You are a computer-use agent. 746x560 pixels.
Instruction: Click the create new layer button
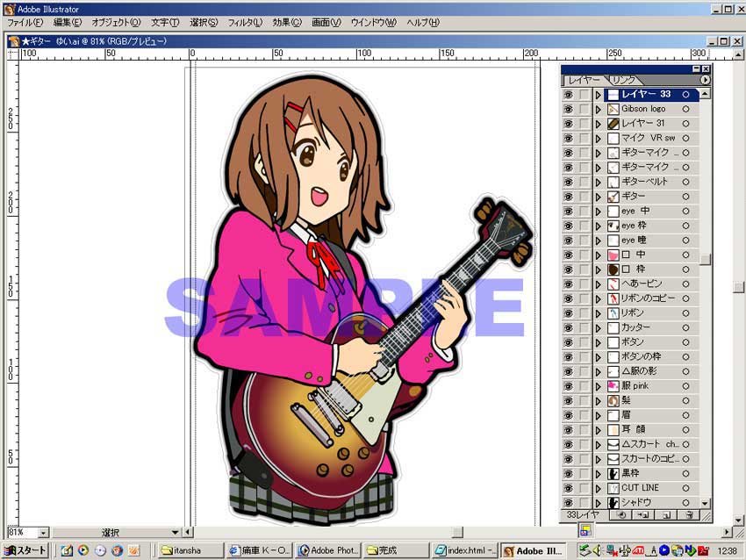coord(666,515)
